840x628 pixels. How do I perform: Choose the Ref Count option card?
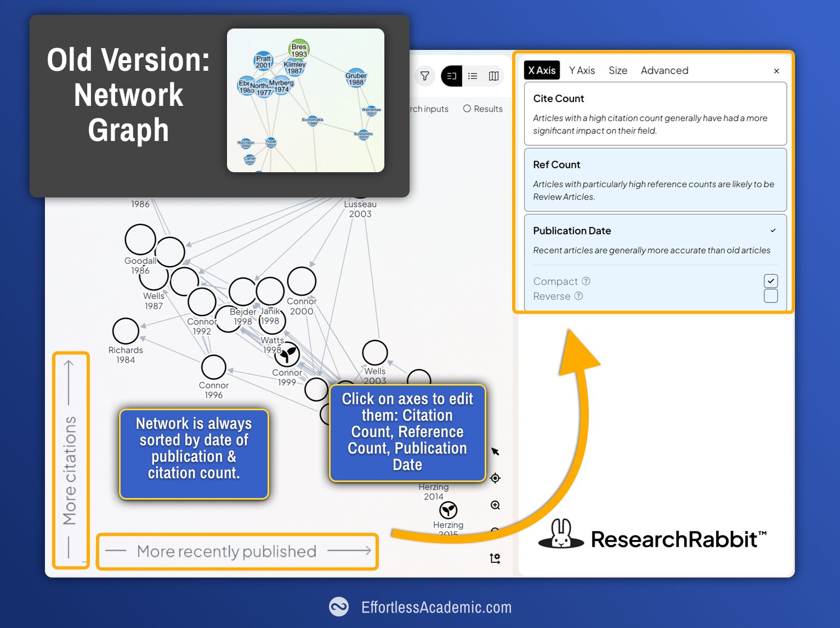point(655,180)
